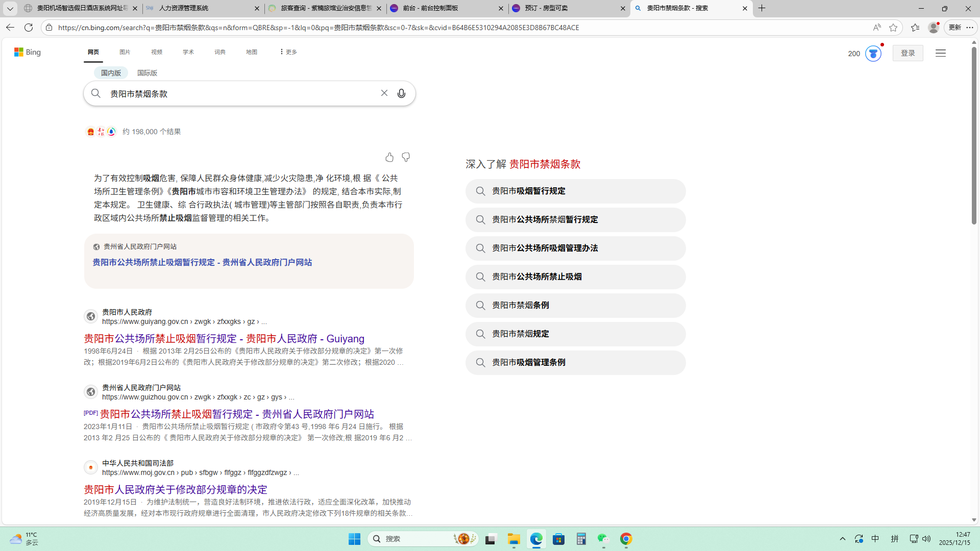
Task: Show hidden icons in system tray
Action: pyautogui.click(x=843, y=539)
